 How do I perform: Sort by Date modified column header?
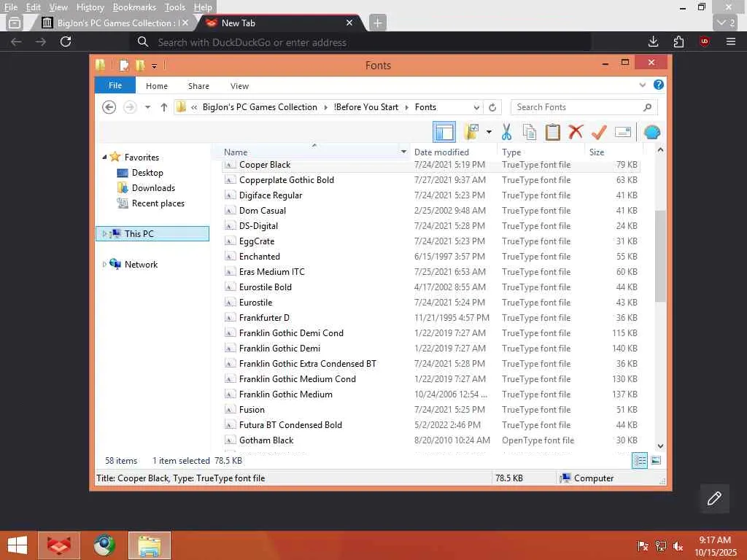(453, 152)
